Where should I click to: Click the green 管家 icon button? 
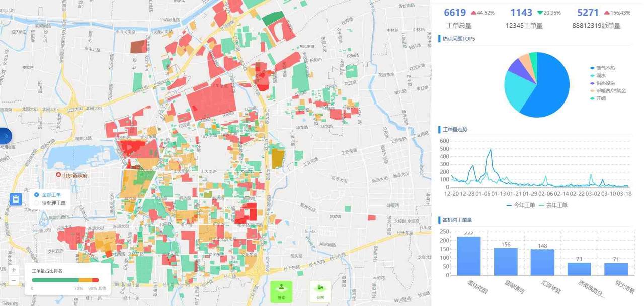(x=281, y=291)
